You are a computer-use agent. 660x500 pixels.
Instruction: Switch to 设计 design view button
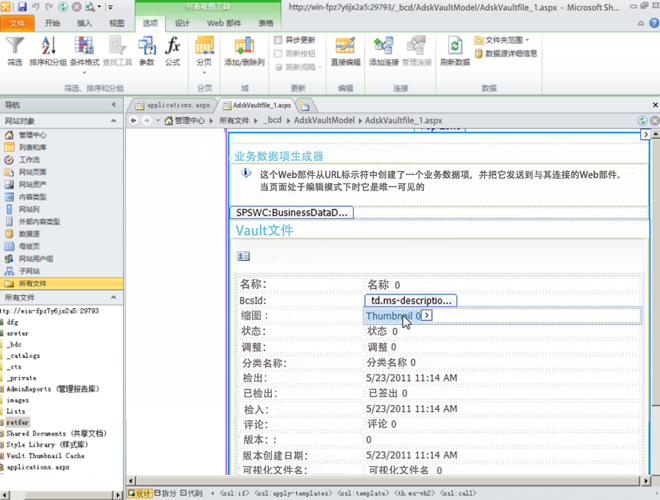[x=140, y=493]
